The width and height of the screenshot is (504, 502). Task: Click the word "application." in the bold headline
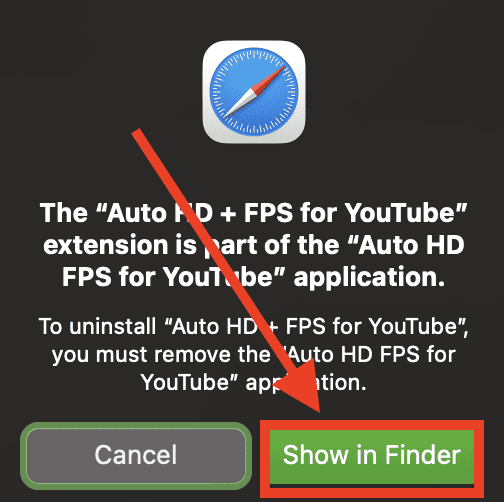[x=369, y=277]
